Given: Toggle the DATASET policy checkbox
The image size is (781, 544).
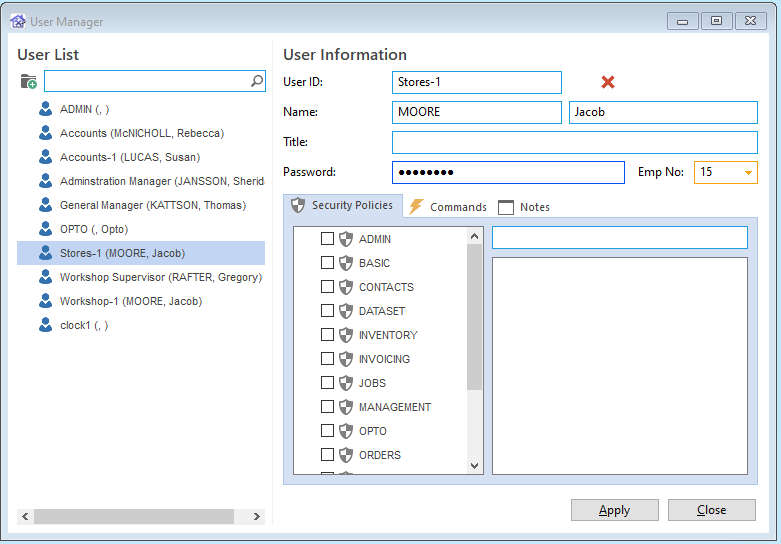Looking at the screenshot, I should (327, 310).
